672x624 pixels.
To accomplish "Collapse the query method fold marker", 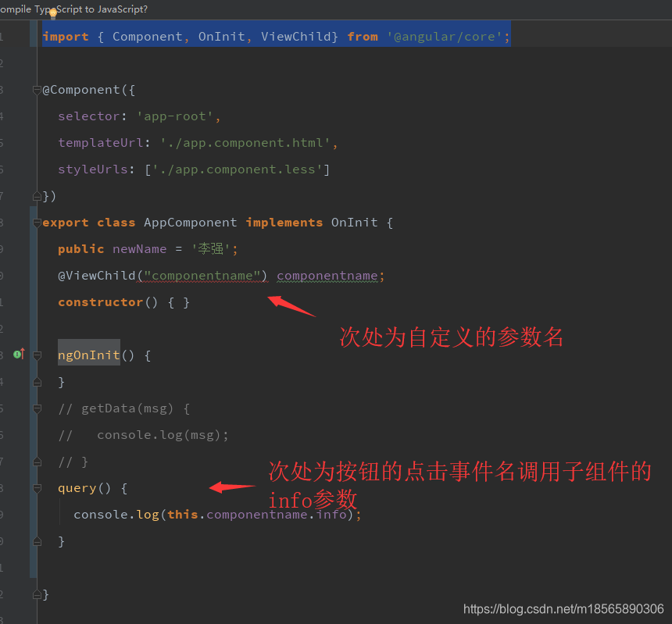I will (38, 488).
